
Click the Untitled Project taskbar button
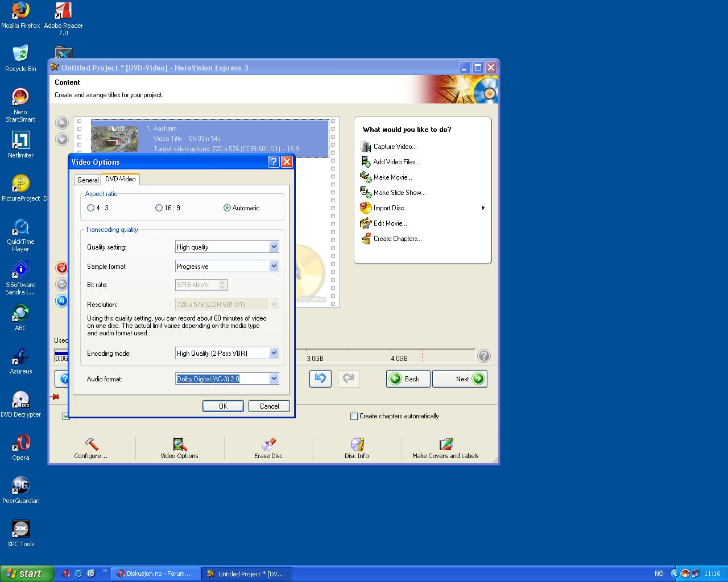[x=246, y=573]
